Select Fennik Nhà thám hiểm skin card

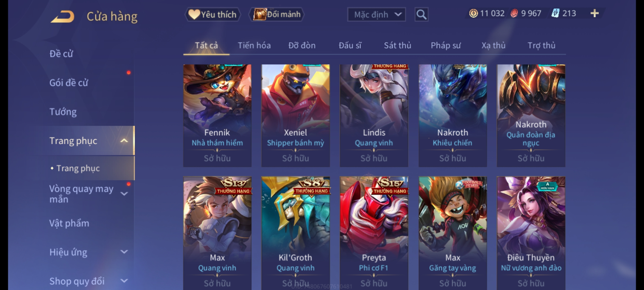coord(217,116)
